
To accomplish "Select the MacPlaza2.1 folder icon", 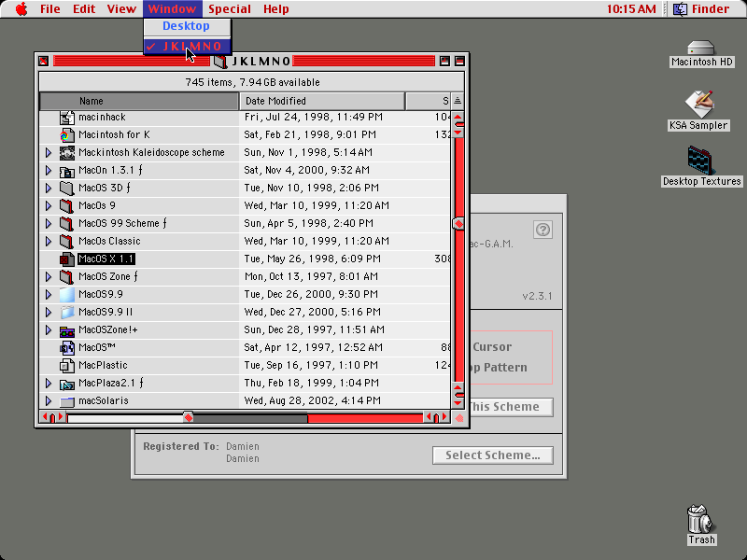I will (x=66, y=384).
